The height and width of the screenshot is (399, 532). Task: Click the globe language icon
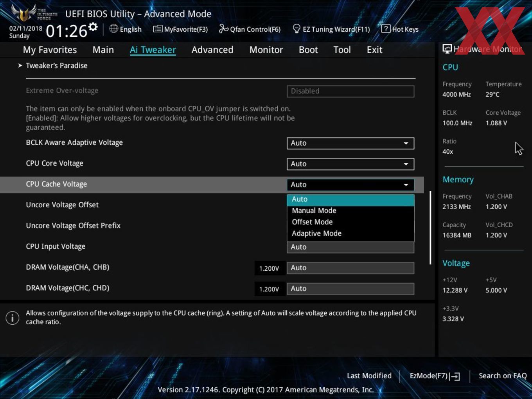[x=113, y=29]
